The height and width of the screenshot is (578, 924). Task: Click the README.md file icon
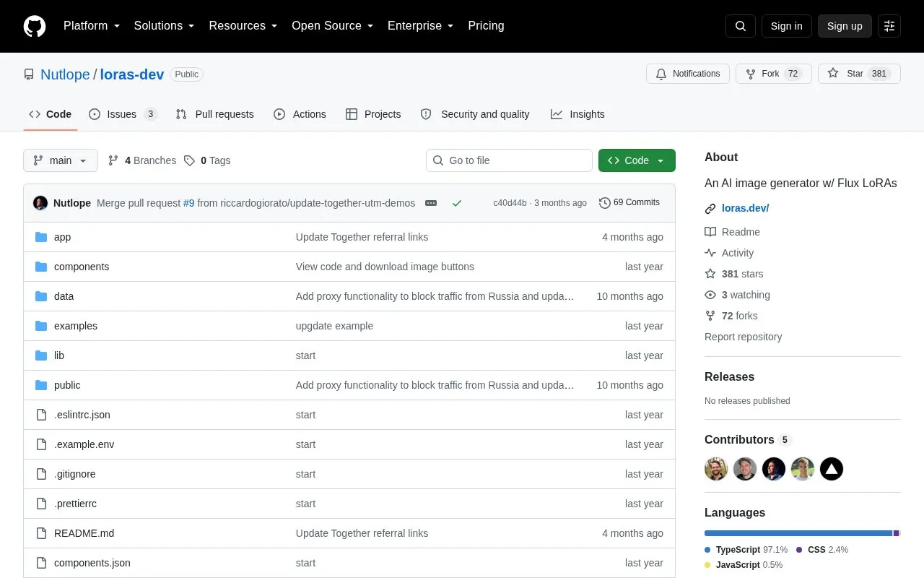(x=41, y=533)
